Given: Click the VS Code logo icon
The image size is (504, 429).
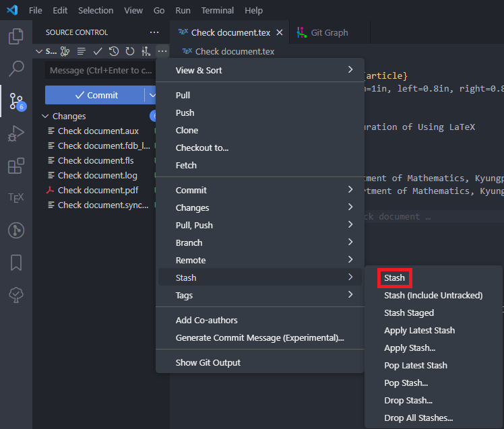Looking at the screenshot, I should 12,10.
